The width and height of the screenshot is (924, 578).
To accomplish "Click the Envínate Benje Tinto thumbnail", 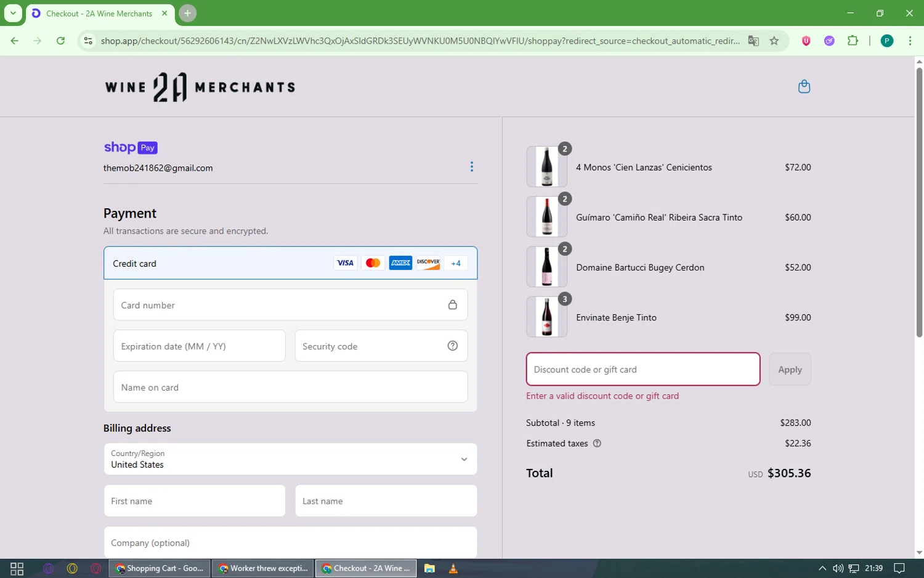I will [x=547, y=317].
